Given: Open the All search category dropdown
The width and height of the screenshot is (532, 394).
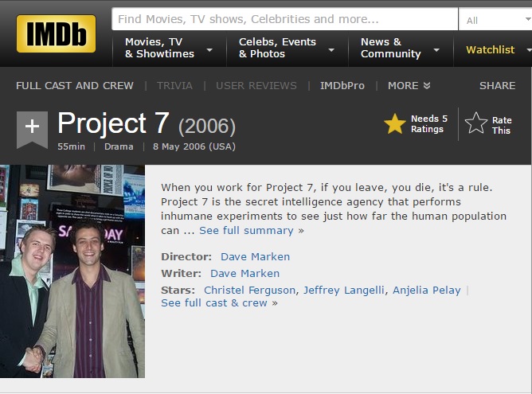Looking at the screenshot, I should [x=495, y=20].
